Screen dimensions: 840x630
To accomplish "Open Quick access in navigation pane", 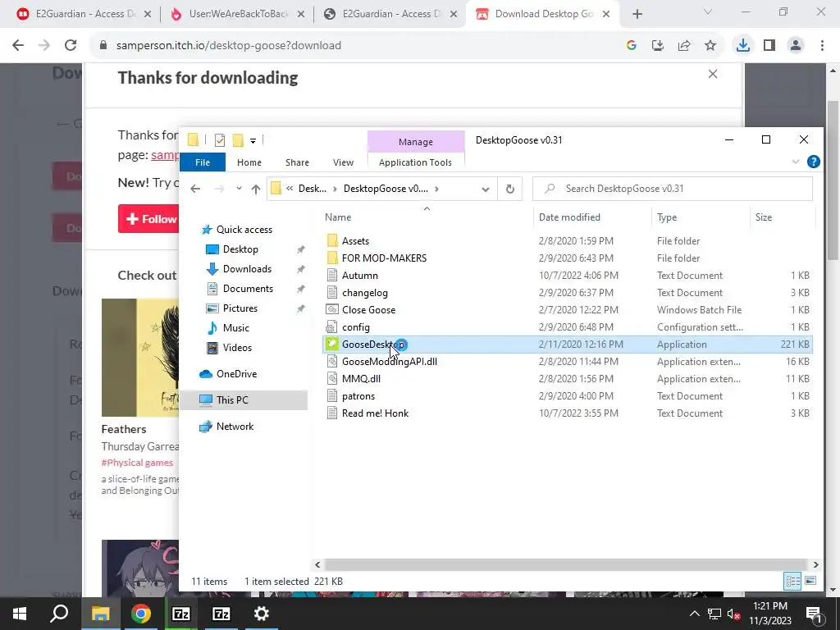I will (x=244, y=230).
